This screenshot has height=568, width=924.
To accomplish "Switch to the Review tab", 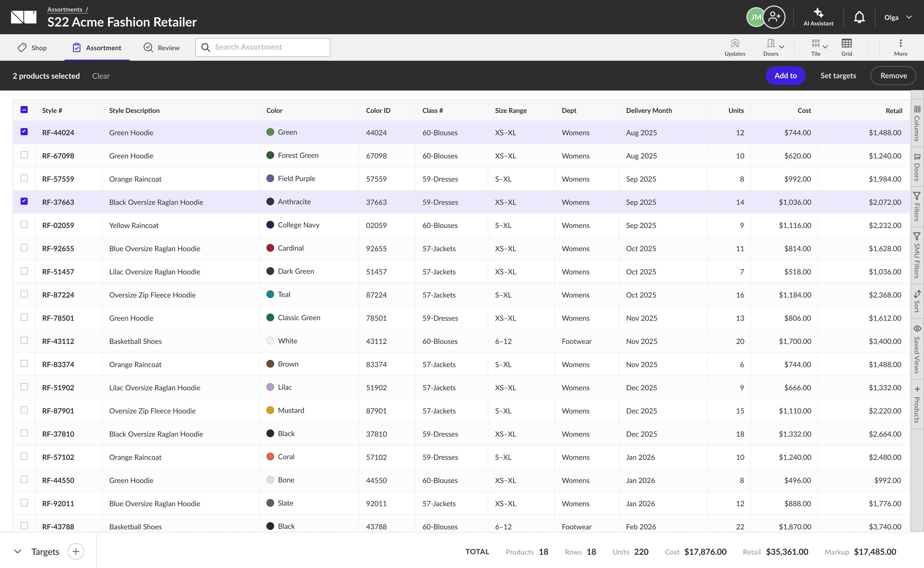I will tap(161, 48).
